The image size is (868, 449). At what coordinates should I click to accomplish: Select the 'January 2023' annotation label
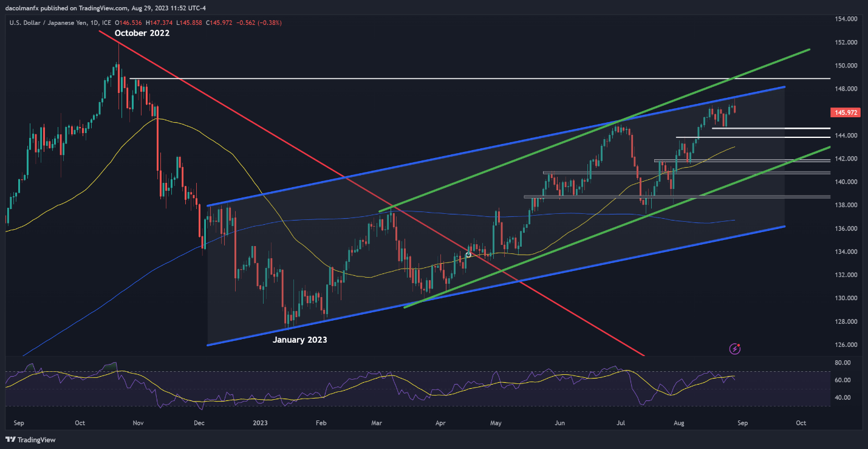click(x=299, y=340)
